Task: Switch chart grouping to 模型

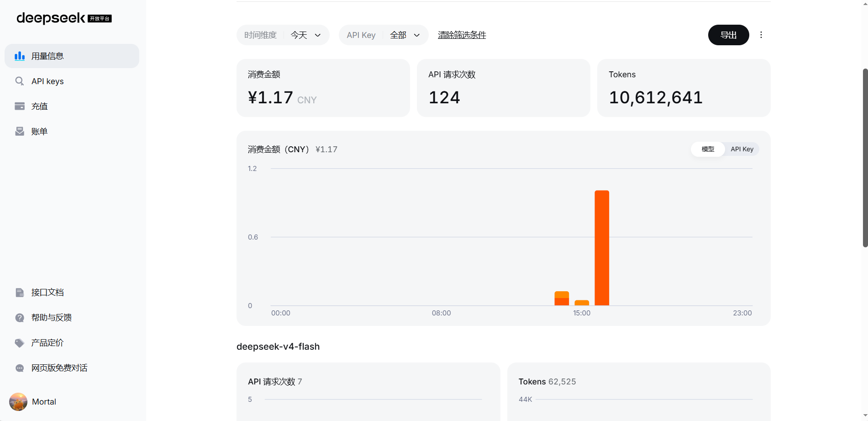Action: tap(708, 149)
